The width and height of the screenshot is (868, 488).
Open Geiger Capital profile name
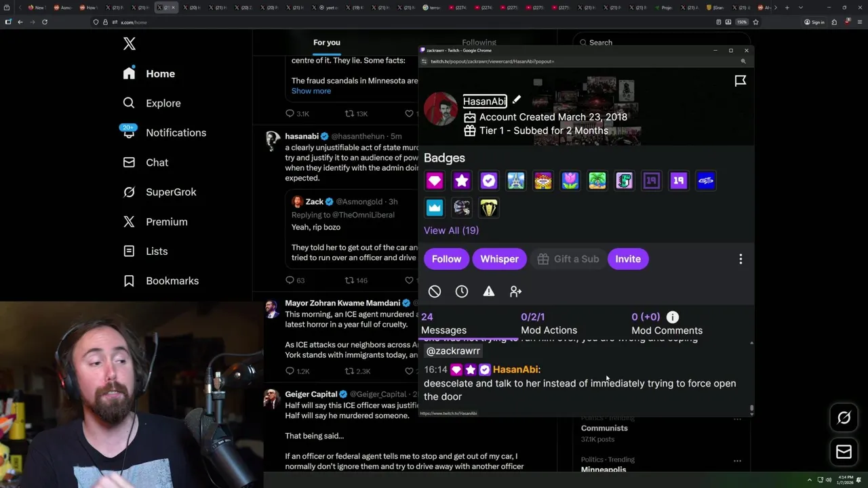click(x=311, y=394)
